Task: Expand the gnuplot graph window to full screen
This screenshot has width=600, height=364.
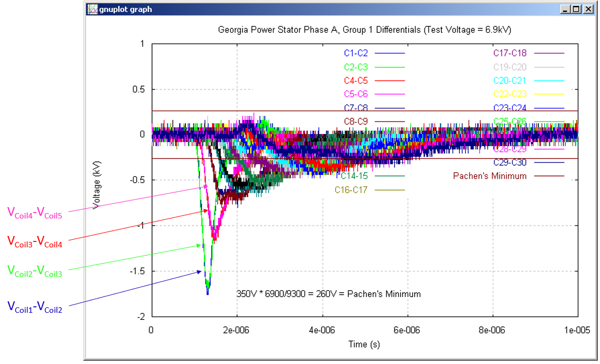Action: (x=577, y=9)
